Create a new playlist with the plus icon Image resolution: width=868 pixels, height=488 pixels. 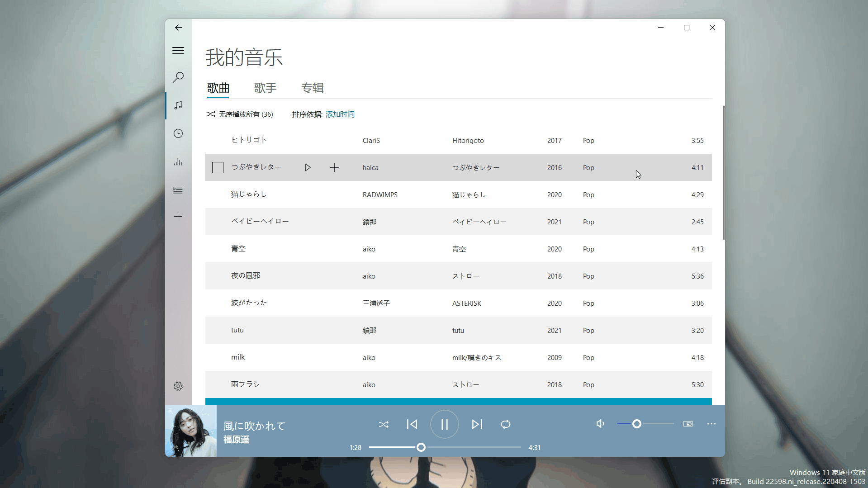click(178, 216)
